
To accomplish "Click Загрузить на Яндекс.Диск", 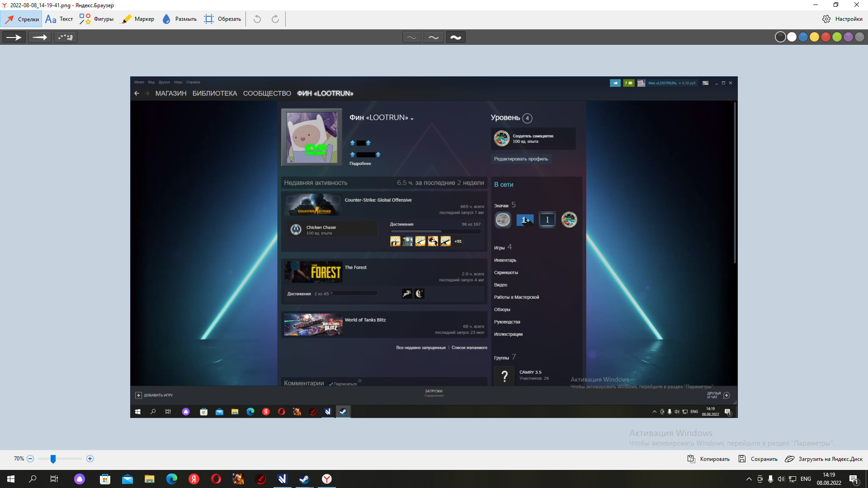I will pyautogui.click(x=824, y=459).
